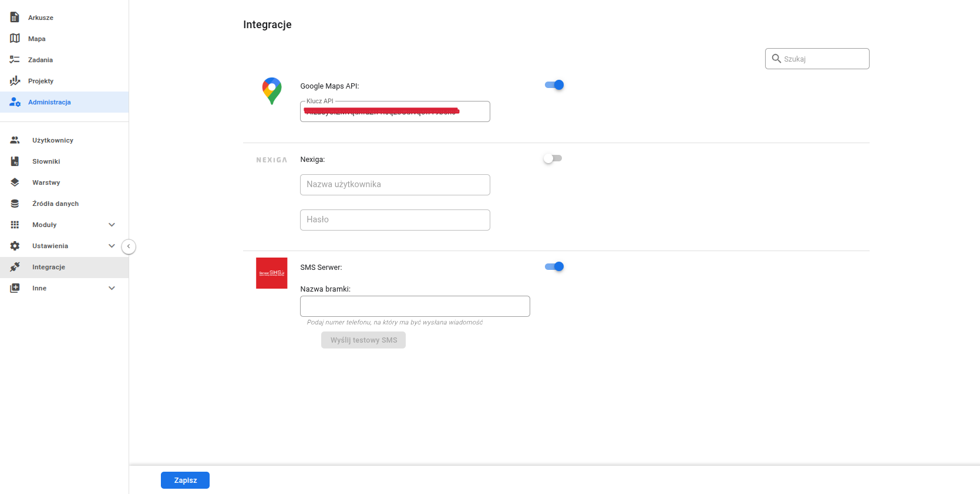
Task: Open the Warstwy layers icon
Action: click(x=15, y=182)
